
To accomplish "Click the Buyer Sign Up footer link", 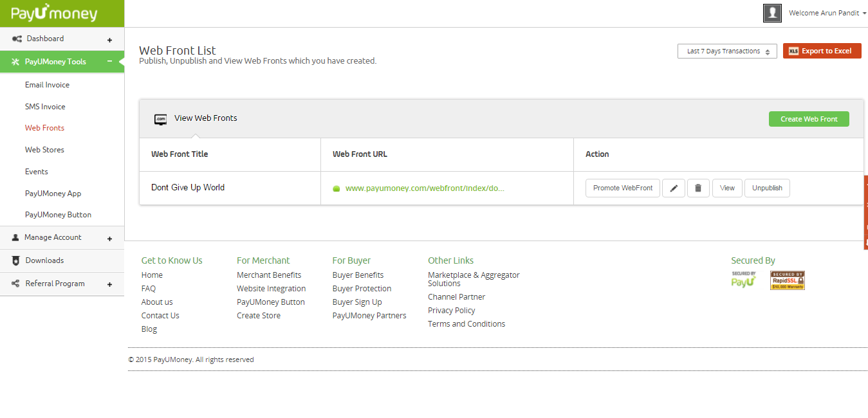I will point(357,302).
